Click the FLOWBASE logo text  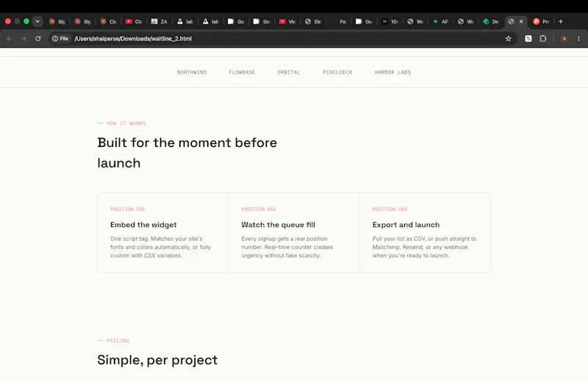click(x=242, y=72)
